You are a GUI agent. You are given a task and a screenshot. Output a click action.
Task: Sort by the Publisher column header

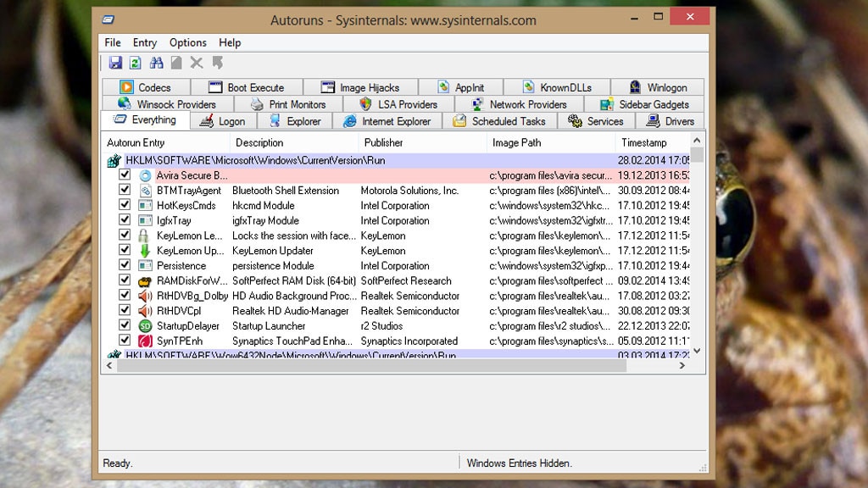(x=383, y=142)
